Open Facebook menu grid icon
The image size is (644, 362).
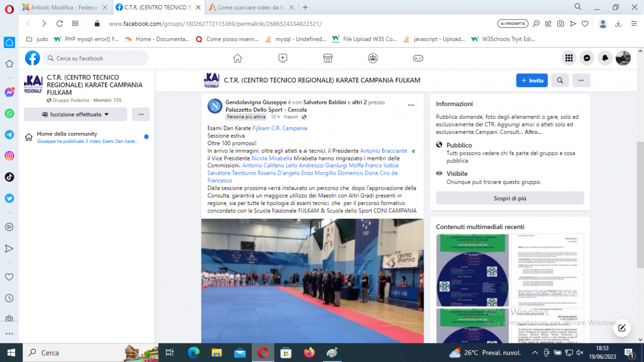point(569,58)
